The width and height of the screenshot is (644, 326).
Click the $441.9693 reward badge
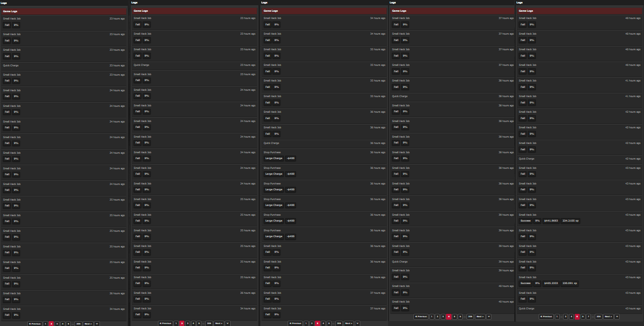click(551, 221)
